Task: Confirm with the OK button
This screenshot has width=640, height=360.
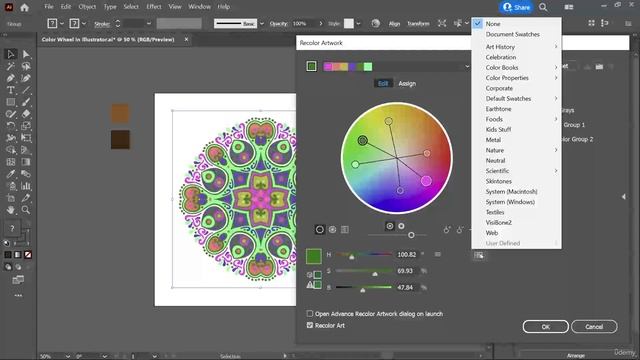Action: tap(546, 327)
